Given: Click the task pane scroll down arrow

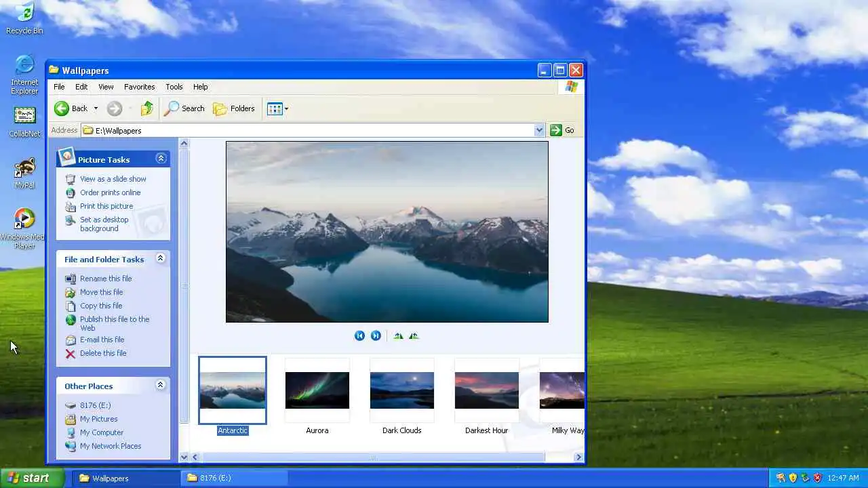Looking at the screenshot, I should (x=184, y=457).
